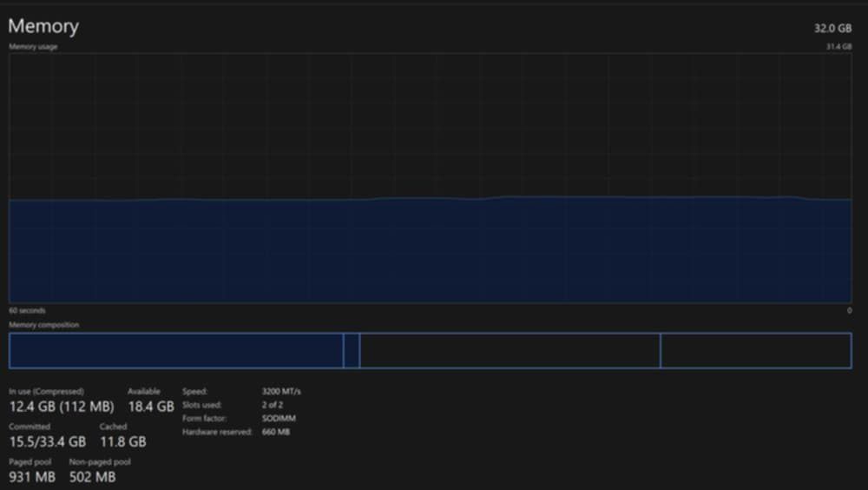The height and width of the screenshot is (490, 868).
Task: Click the 502 MB non-paged pool value
Action: (93, 477)
